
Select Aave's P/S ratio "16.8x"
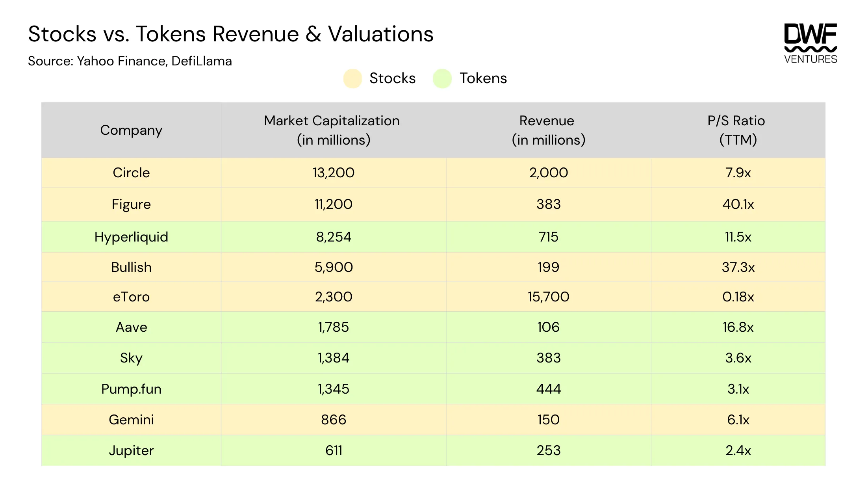pyautogui.click(x=738, y=327)
